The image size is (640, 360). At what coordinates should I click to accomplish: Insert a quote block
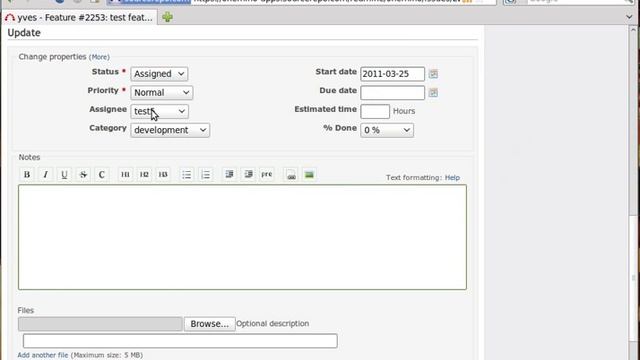229,175
